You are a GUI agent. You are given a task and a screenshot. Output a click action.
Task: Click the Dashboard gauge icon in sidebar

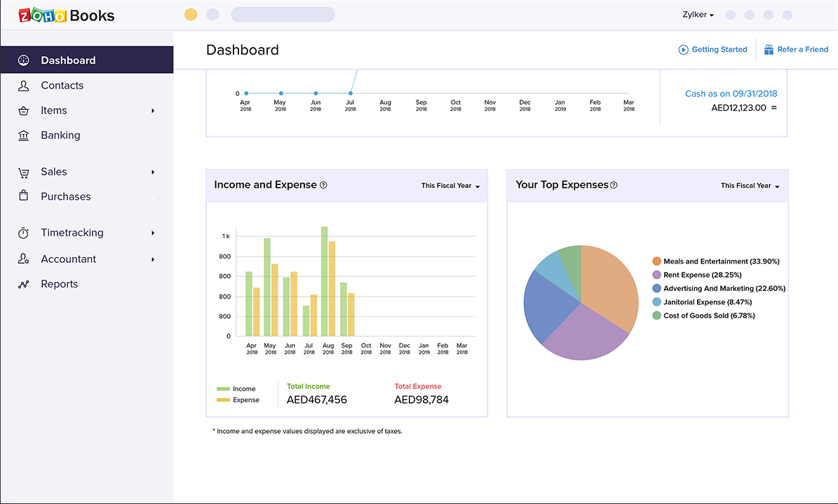pos(24,60)
